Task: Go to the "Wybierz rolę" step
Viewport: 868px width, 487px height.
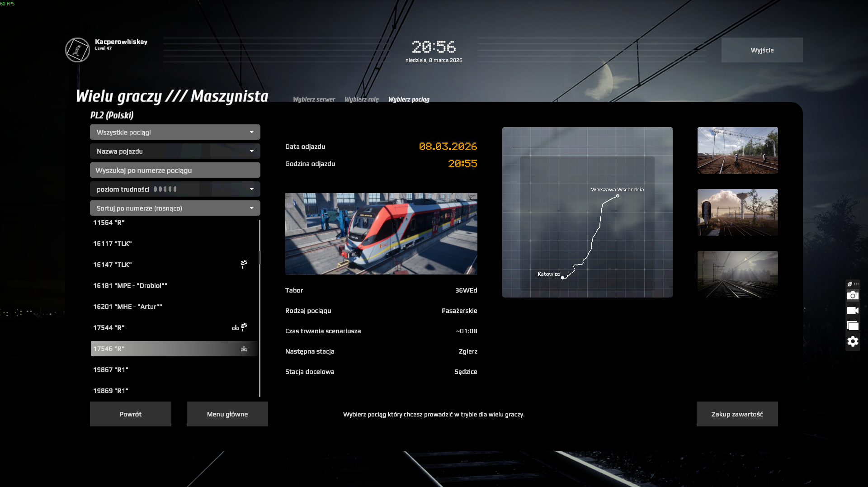Action: pos(361,99)
